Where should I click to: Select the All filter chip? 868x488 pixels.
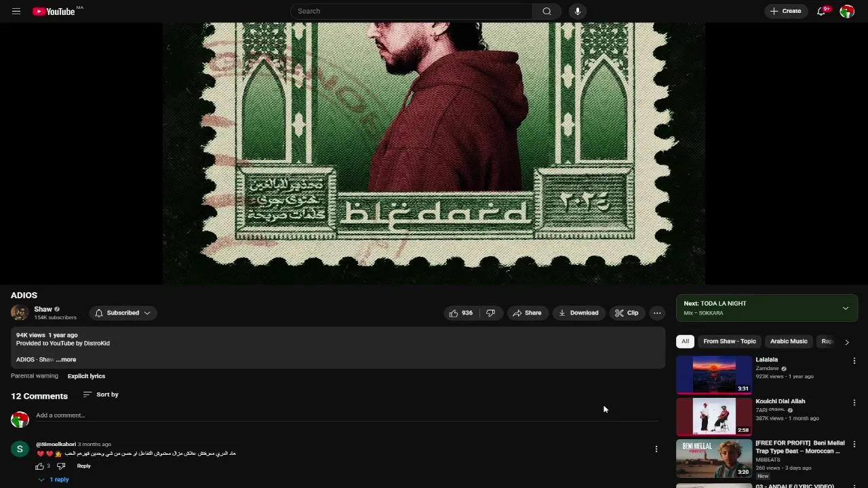tap(685, 342)
